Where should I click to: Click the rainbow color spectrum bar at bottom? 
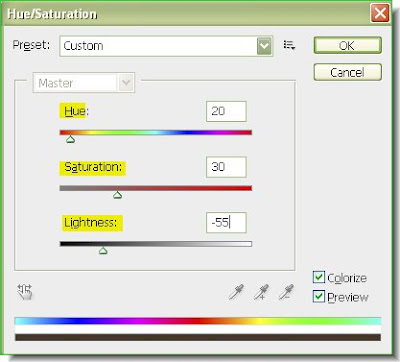[198, 321]
